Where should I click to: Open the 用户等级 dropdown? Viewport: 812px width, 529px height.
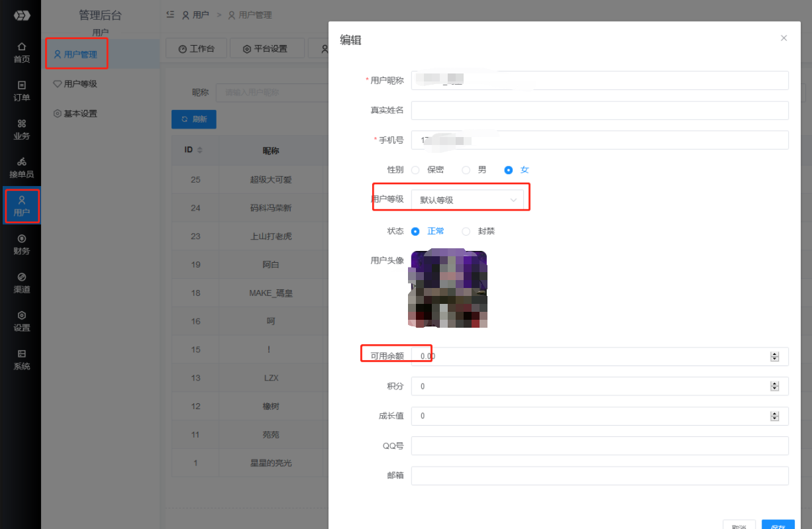tap(468, 199)
